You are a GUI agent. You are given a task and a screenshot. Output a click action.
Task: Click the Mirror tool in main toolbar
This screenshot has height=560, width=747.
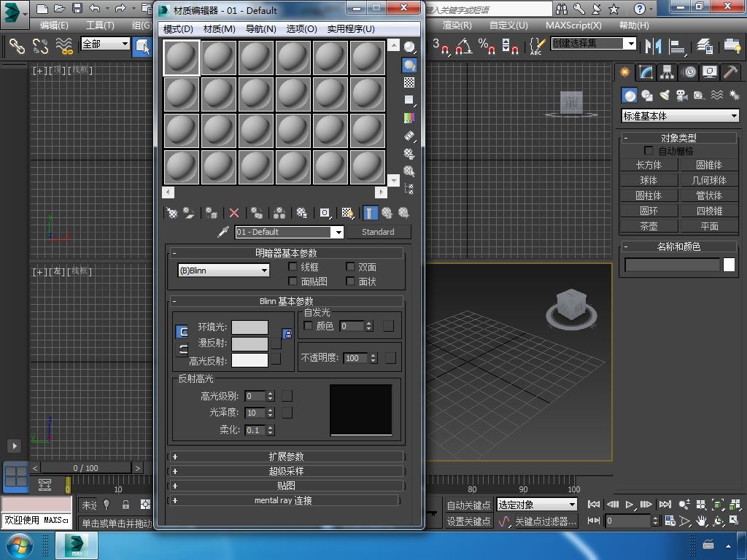point(653,46)
